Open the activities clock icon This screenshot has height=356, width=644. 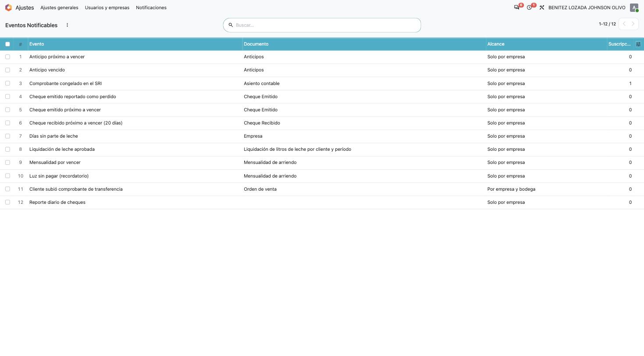tap(530, 7)
